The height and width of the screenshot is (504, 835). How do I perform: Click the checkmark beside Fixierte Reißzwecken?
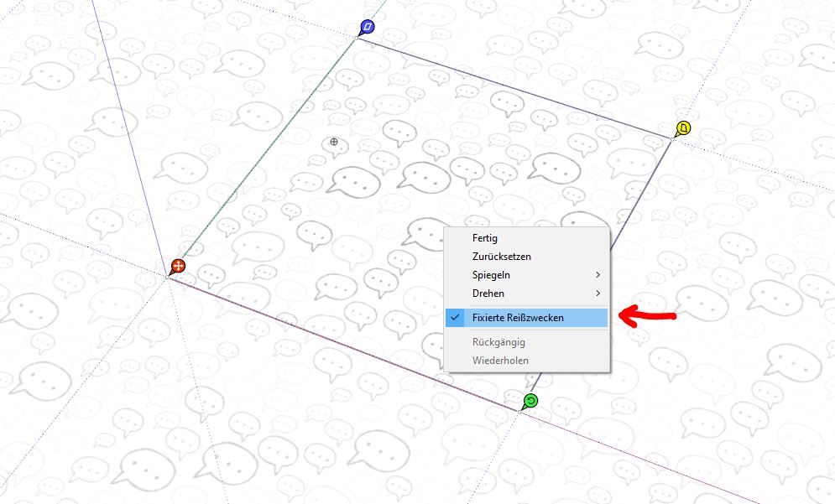pyautogui.click(x=455, y=318)
